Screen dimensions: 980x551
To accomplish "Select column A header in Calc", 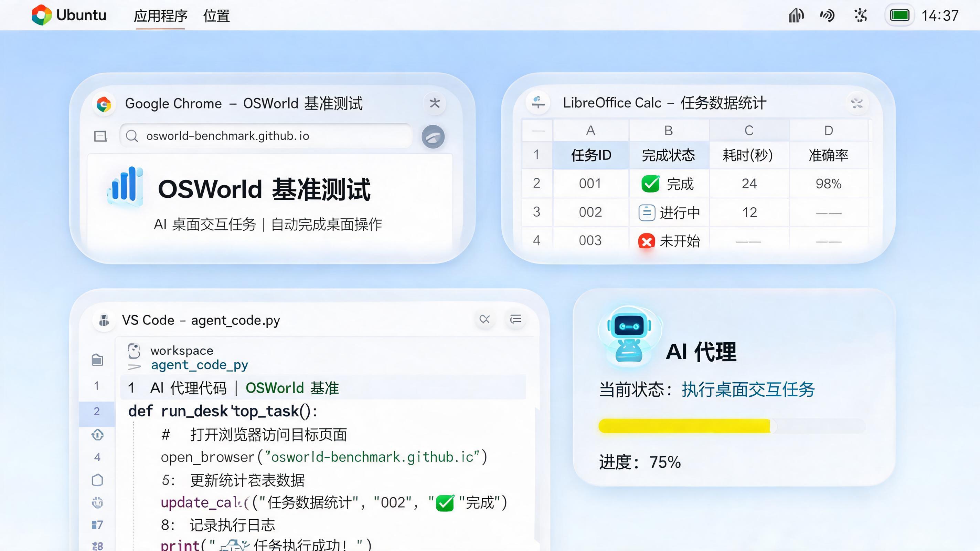I will click(x=590, y=131).
